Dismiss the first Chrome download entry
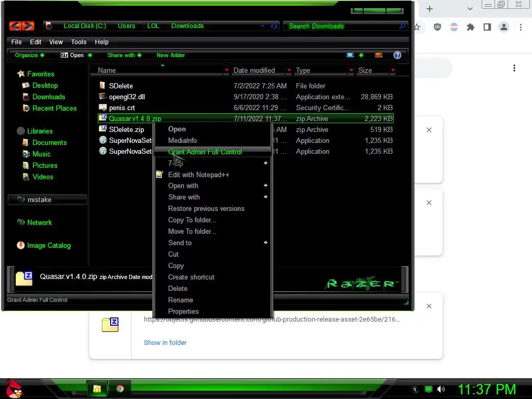The height and width of the screenshot is (399, 532). tap(429, 130)
